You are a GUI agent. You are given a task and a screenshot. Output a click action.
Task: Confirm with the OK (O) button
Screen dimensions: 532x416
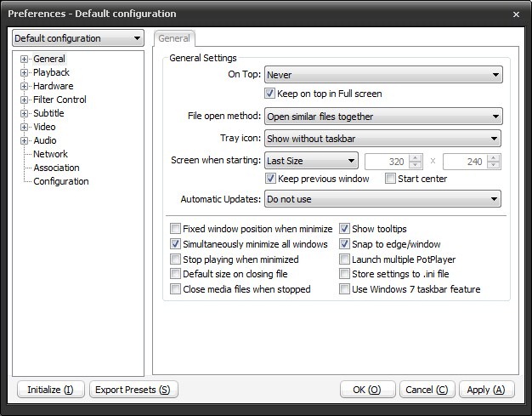point(367,389)
